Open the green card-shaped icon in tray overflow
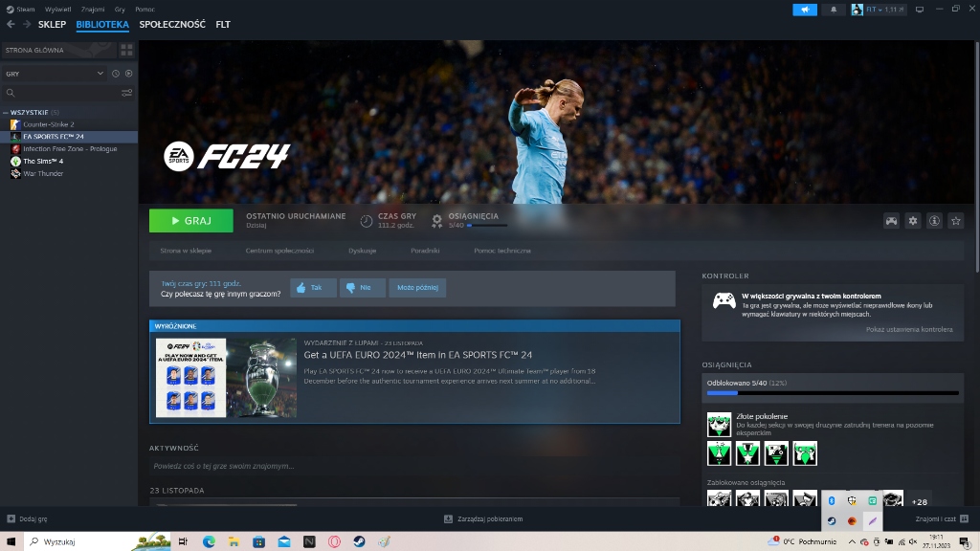This screenshot has width=980, height=551. [x=873, y=501]
